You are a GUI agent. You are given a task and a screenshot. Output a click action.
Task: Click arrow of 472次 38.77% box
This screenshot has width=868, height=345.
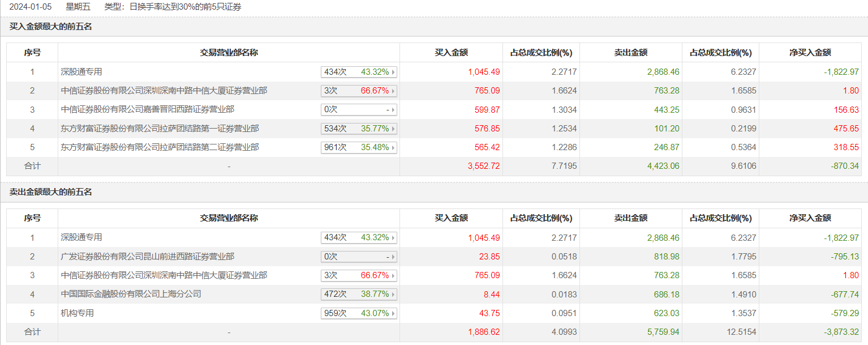(x=393, y=295)
